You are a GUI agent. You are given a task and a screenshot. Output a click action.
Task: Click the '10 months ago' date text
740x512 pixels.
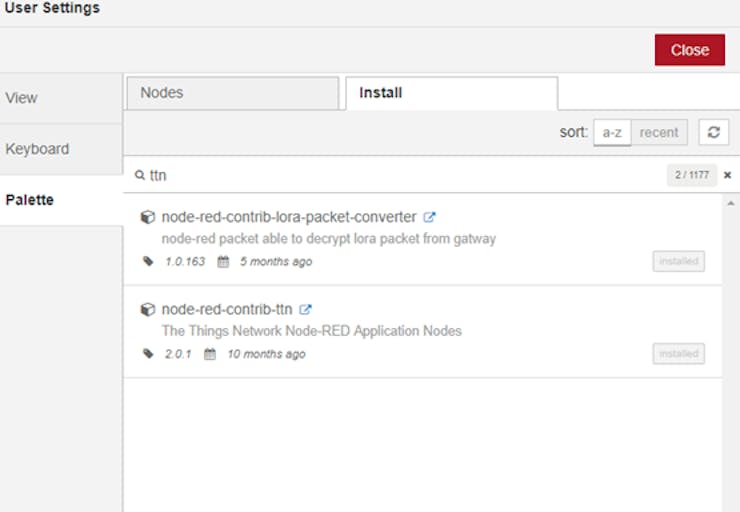tap(267, 354)
